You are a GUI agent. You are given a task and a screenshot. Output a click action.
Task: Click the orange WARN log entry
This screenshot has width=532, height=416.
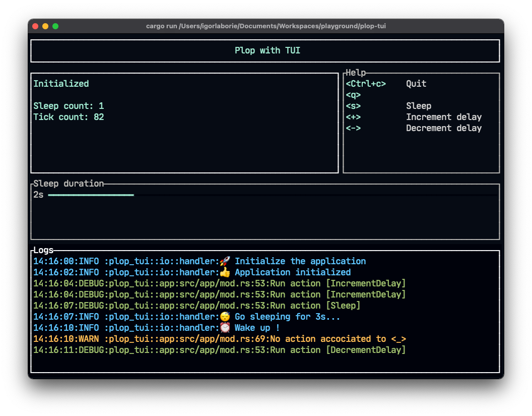tap(220, 339)
